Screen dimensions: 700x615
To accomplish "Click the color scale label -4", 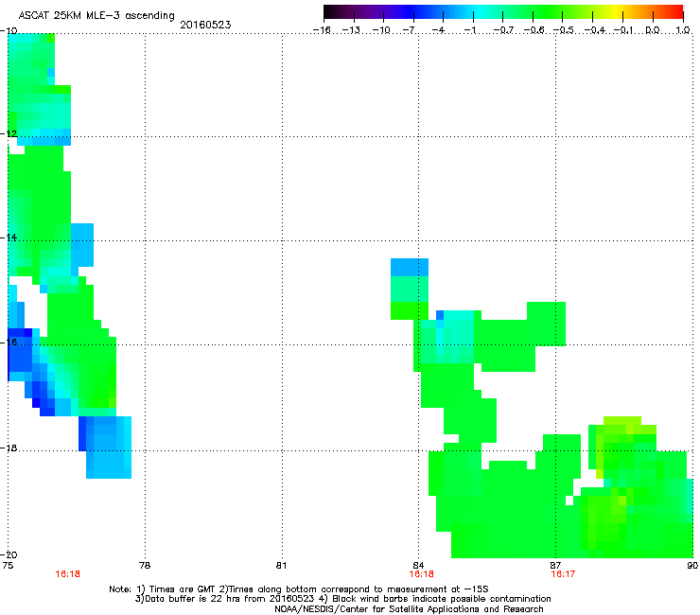I will [439, 30].
